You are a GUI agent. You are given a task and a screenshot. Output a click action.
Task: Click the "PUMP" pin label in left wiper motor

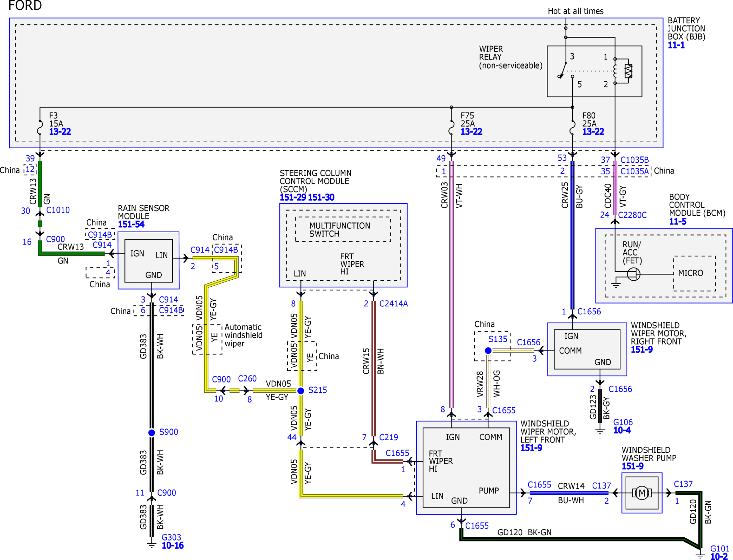489,491
